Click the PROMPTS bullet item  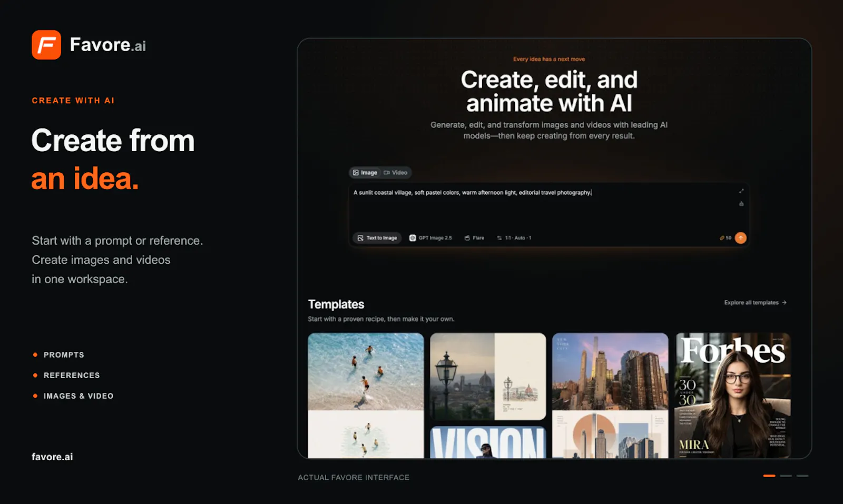[64, 355]
